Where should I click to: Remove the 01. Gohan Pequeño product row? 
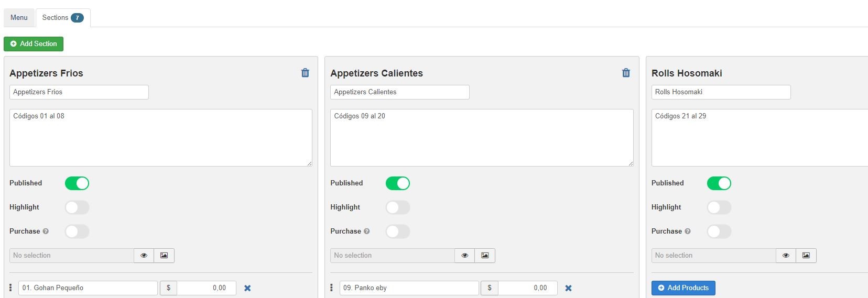click(x=247, y=288)
